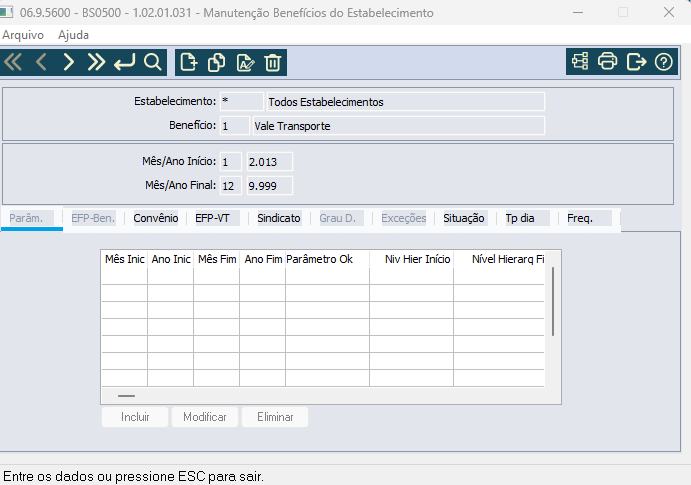
Task: Click the Ano Inic column header
Action: tap(171, 259)
